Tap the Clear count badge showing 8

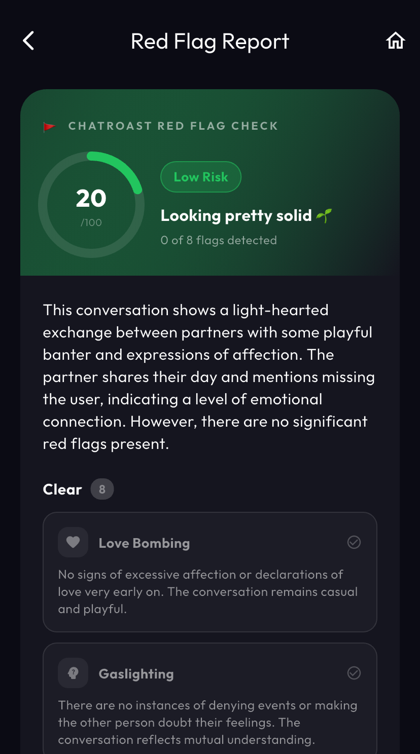[x=102, y=490]
